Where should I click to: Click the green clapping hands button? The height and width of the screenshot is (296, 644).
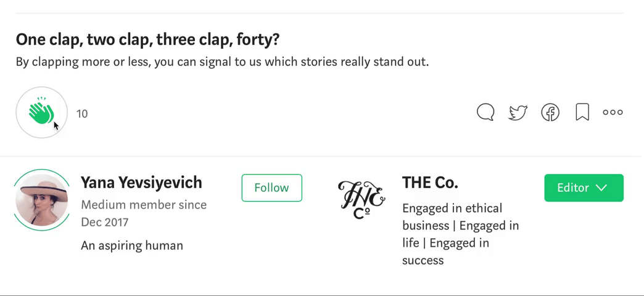pos(41,112)
